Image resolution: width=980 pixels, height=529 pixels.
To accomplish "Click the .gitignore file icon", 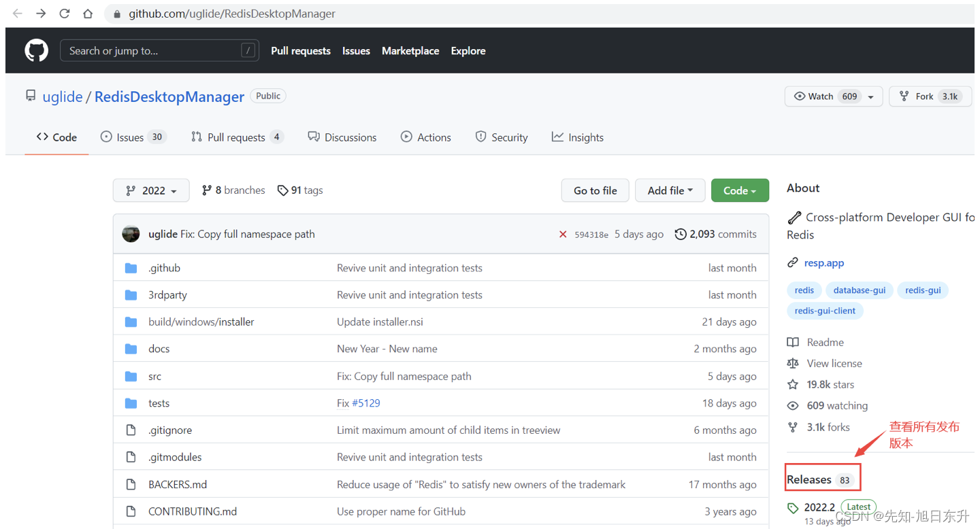I will [x=131, y=430].
